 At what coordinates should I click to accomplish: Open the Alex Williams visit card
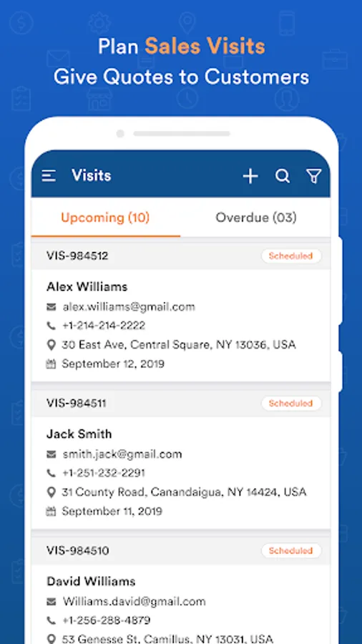pos(181,326)
